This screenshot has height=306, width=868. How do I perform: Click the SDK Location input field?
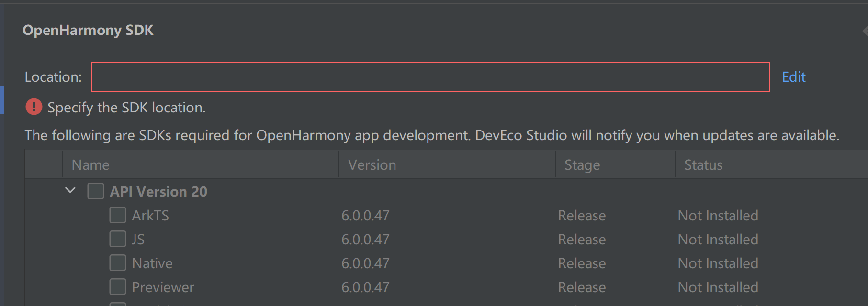pyautogui.click(x=430, y=77)
